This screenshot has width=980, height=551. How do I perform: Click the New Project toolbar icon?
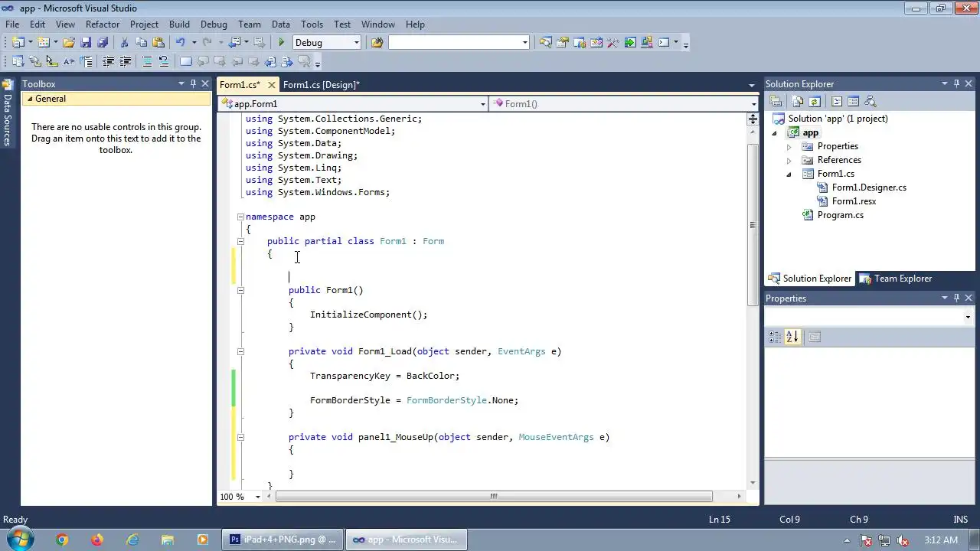tap(18, 42)
